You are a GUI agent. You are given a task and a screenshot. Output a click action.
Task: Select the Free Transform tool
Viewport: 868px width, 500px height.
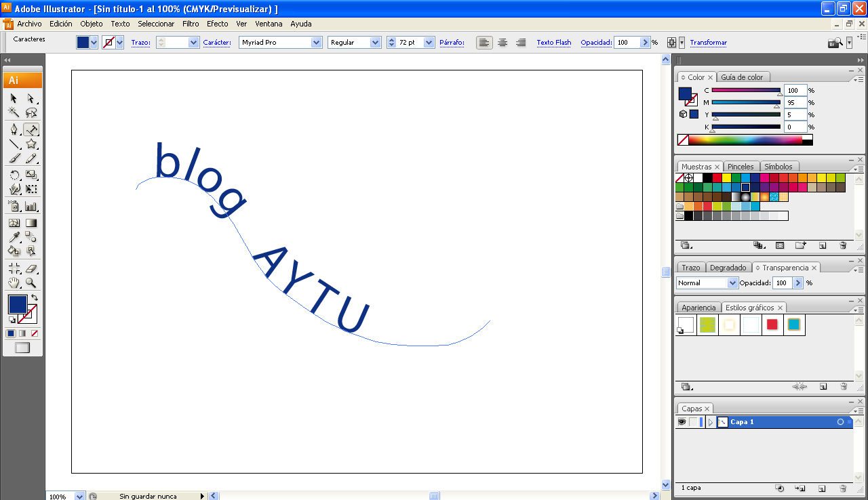31,189
